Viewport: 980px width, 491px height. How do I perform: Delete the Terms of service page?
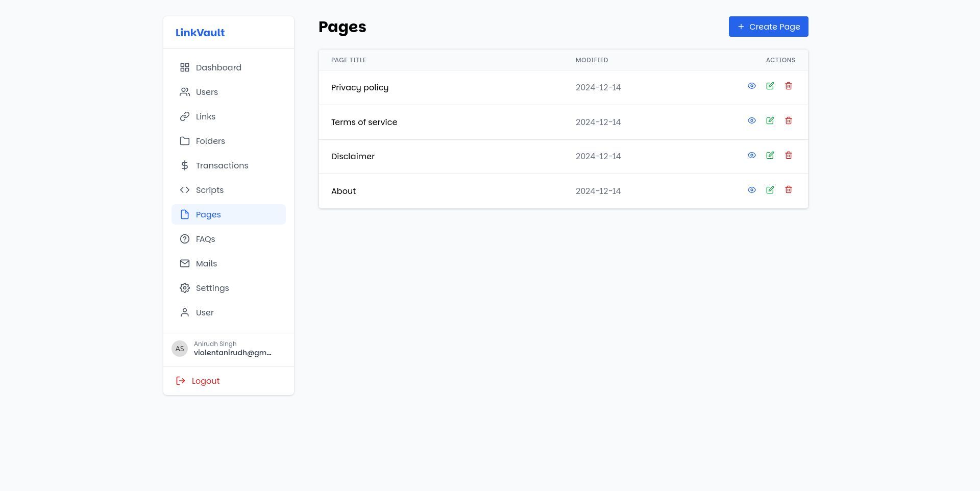(788, 121)
